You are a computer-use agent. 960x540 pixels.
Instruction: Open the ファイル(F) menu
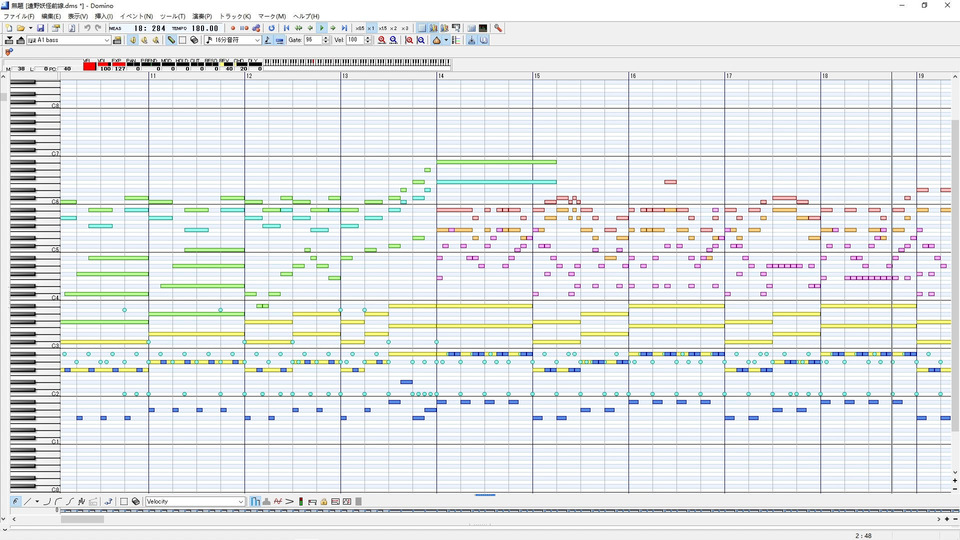[x=19, y=16]
